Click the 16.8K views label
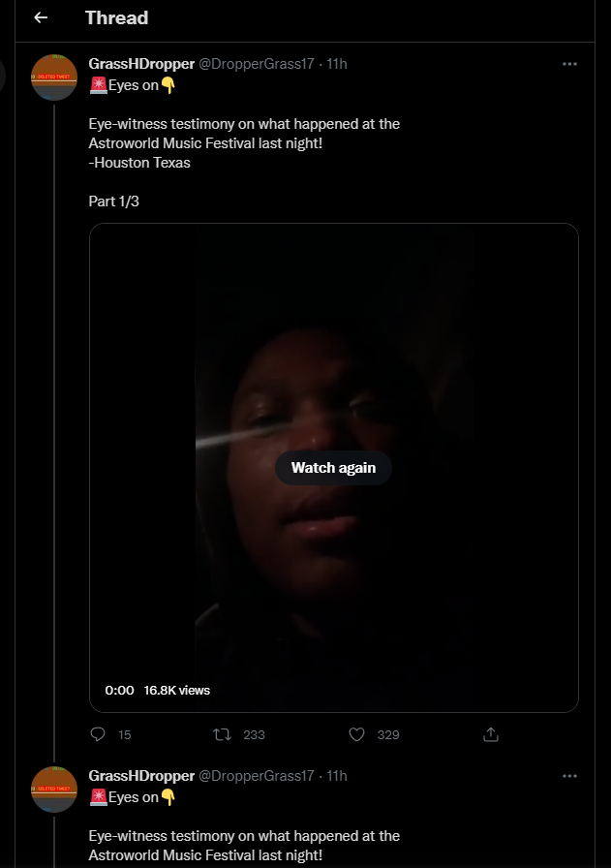Viewport: 611px width, 868px height. point(177,691)
